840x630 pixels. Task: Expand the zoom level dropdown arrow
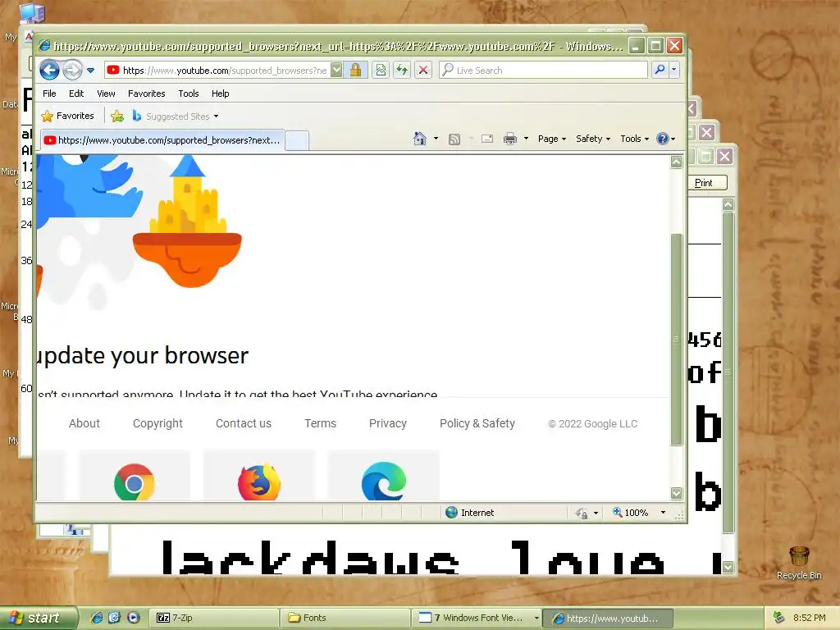663,513
